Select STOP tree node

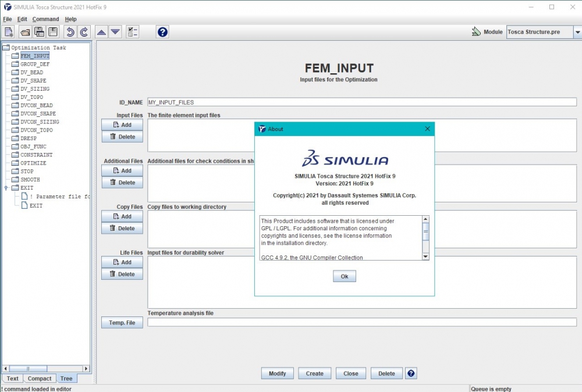[27, 172]
